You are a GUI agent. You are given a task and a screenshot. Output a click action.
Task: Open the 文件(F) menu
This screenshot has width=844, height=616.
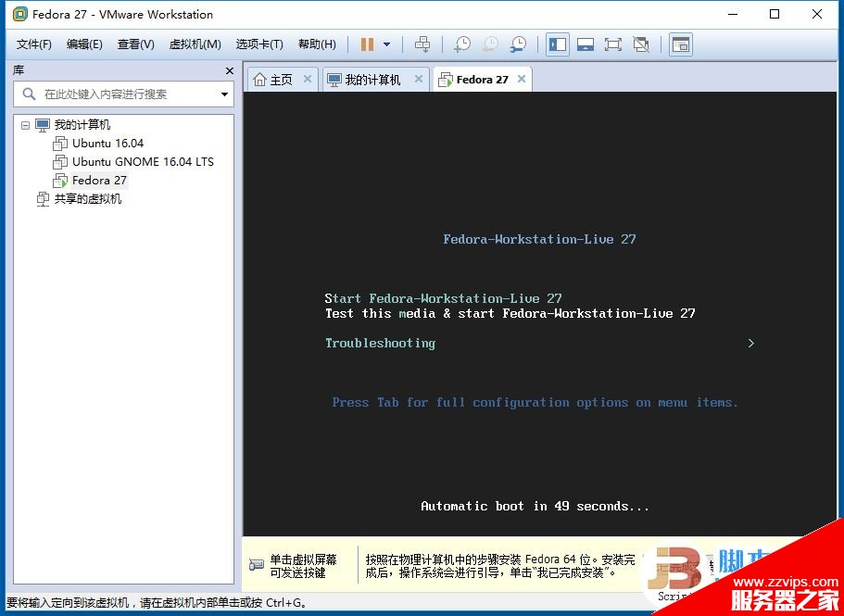(x=34, y=44)
